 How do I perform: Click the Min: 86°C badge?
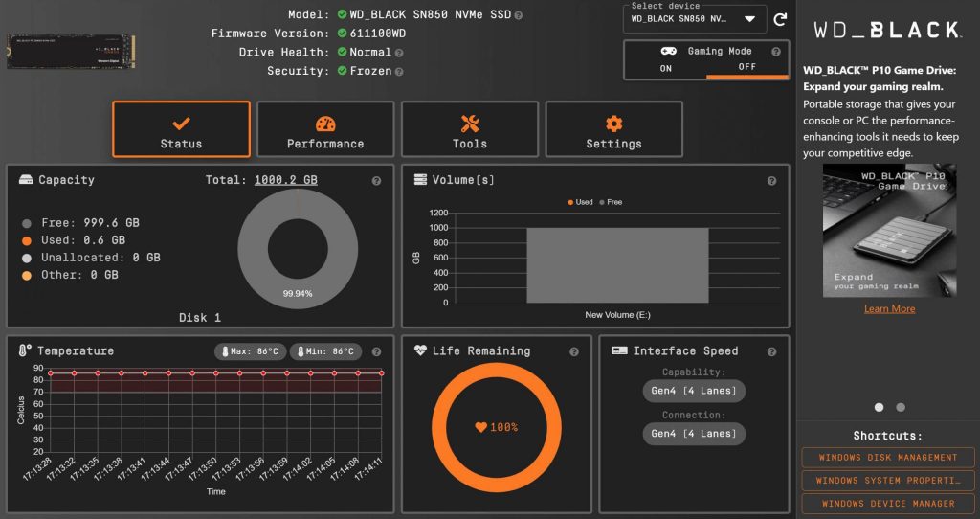point(325,351)
